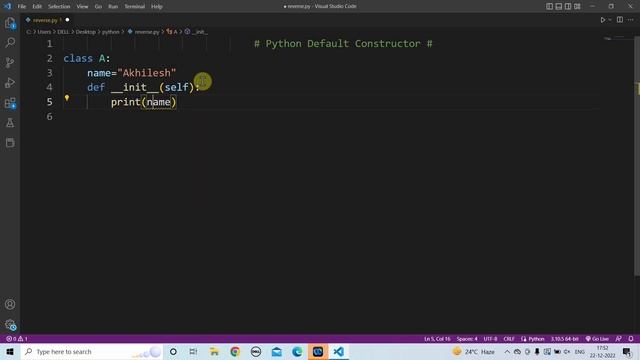Image resolution: width=640 pixels, height=360 pixels.
Task: Open the Mail app from taskbar
Action: pos(277,351)
